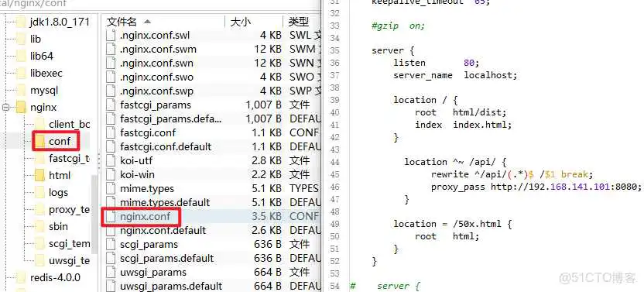
Task: Select the fastcgi_t folder label
Action: click(x=69, y=158)
